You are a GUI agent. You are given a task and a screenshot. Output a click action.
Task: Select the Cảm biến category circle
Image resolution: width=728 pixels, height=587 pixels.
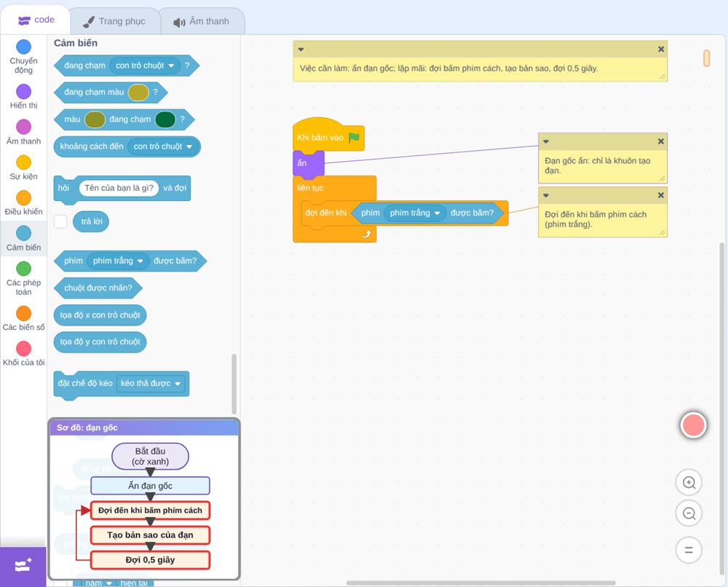click(24, 233)
